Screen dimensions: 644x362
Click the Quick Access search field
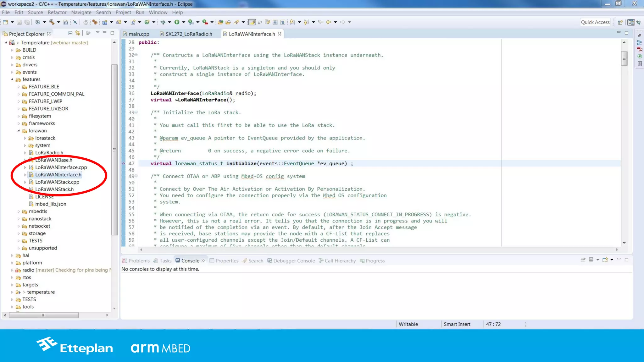coord(595,22)
